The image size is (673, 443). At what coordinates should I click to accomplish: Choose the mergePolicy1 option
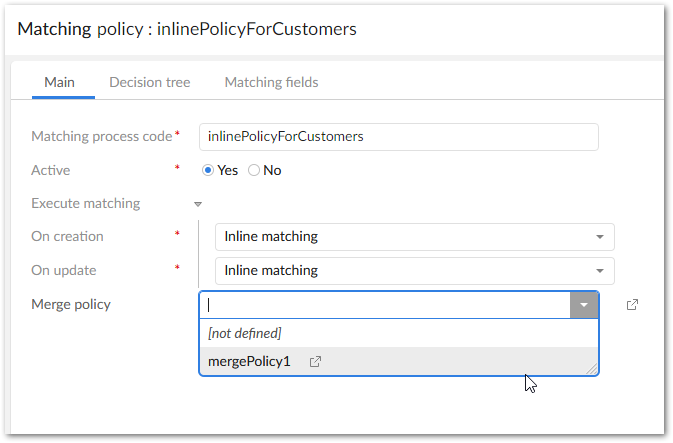point(249,361)
